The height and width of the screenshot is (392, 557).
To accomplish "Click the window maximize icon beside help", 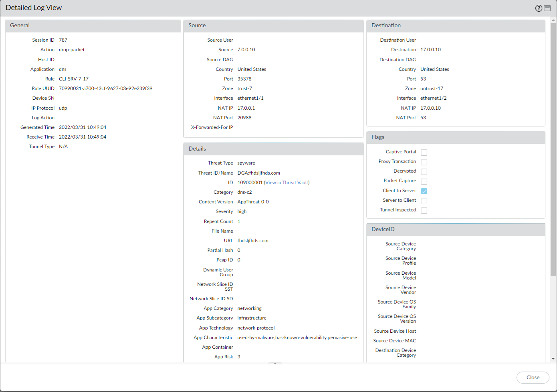I will point(547,8).
